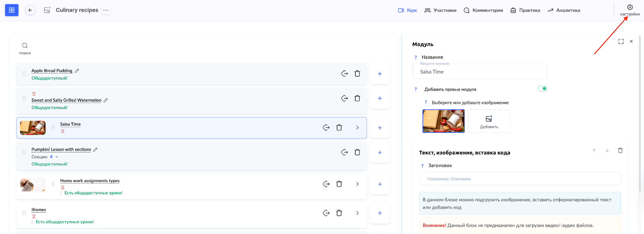
Task: Click the Добавить image button
Action: (489, 121)
